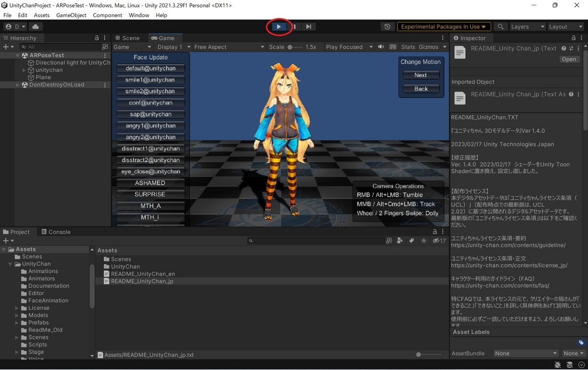
Task: Open Experimental Packages In Use dropdown
Action: point(444,26)
